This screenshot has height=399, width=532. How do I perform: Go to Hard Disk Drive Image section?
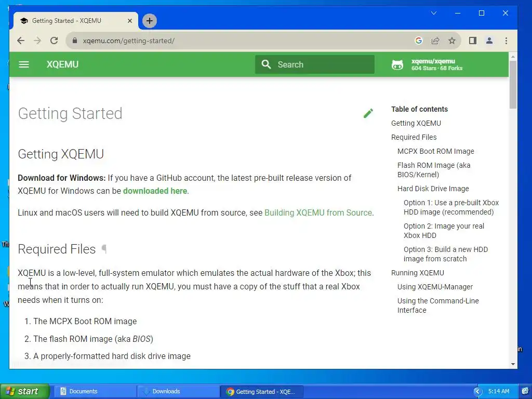point(433,189)
